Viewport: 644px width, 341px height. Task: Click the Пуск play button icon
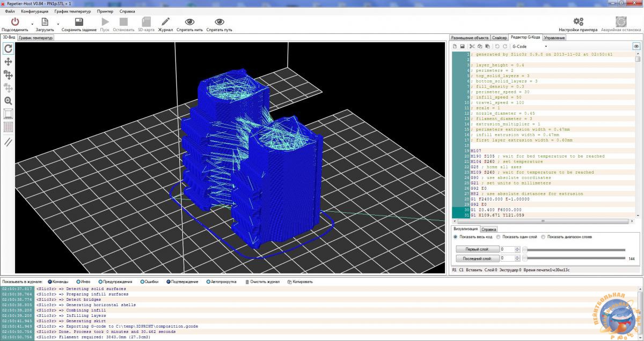tap(105, 21)
